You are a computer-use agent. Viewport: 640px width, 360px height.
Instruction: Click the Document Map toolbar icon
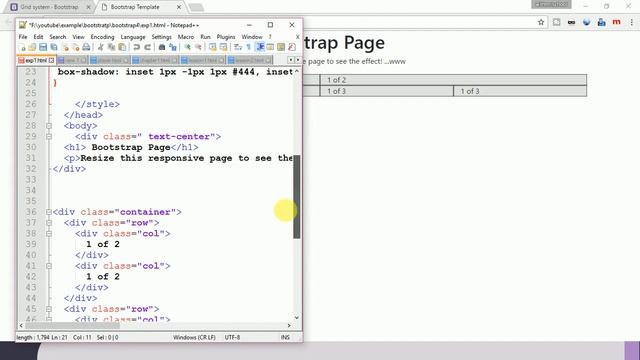coord(281,47)
